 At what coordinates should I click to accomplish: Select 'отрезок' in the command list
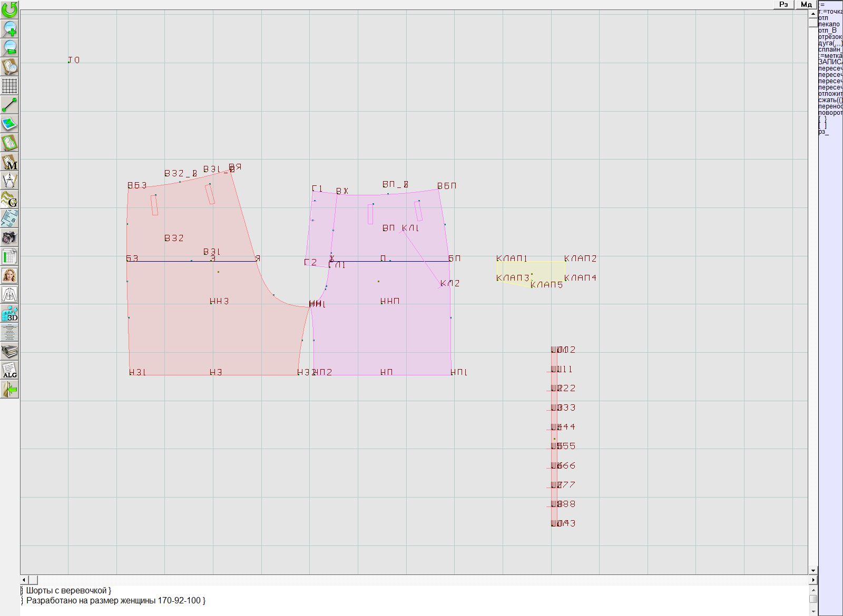[830, 37]
